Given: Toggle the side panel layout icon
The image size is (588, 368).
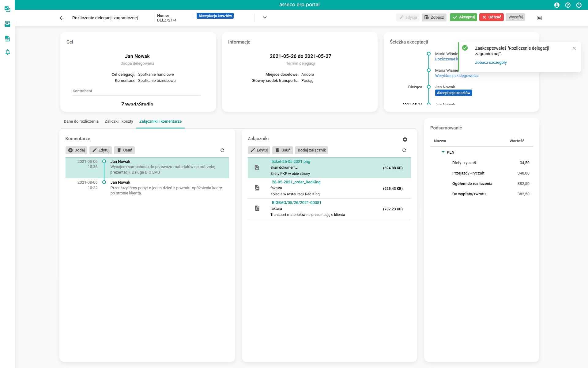Looking at the screenshot, I should [539, 18].
